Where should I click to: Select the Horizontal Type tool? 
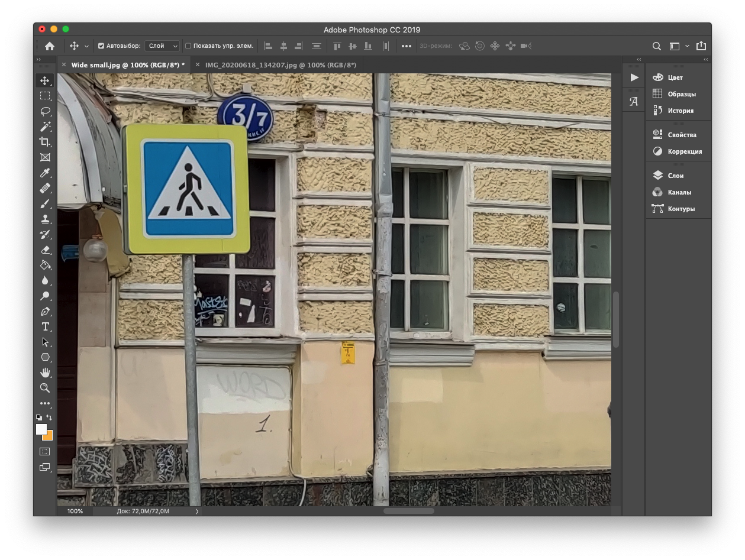pos(45,326)
